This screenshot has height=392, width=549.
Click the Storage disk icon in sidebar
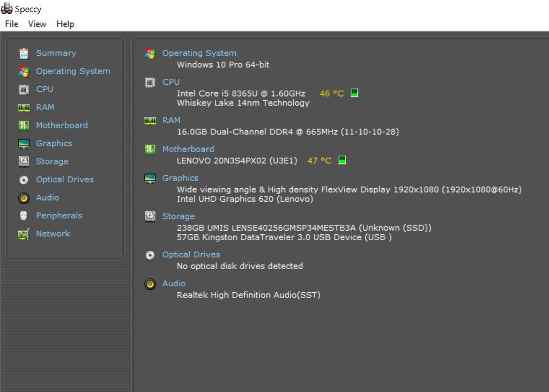click(24, 161)
